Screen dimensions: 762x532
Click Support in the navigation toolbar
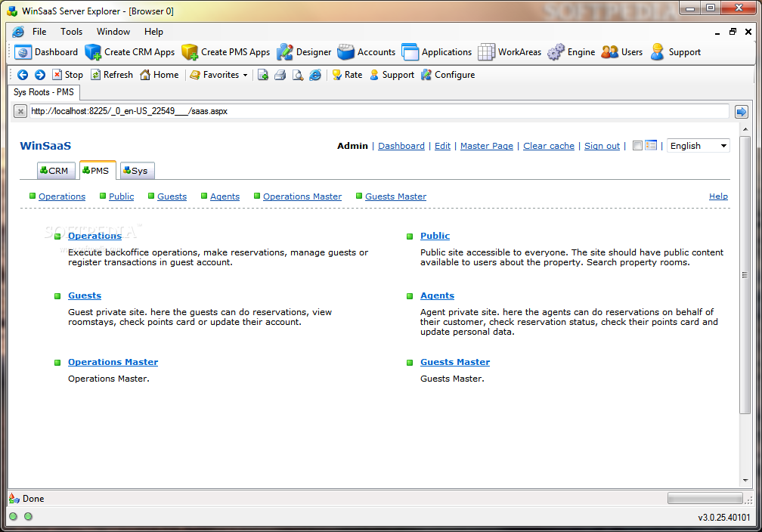pos(392,75)
